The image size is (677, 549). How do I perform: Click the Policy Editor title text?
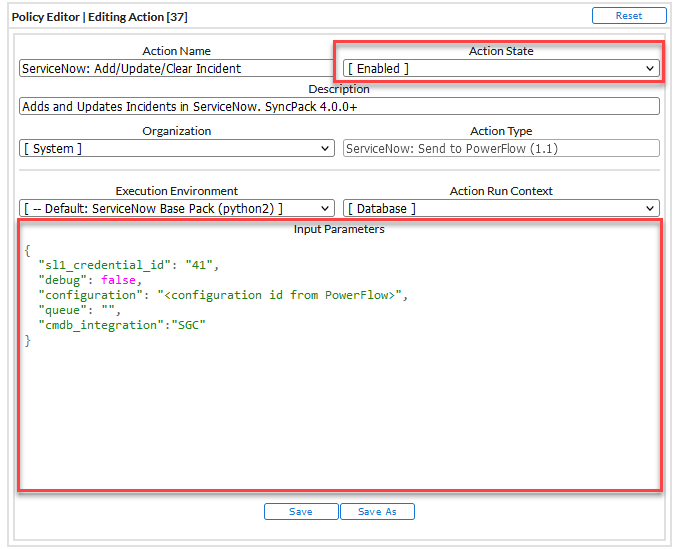coord(100,17)
